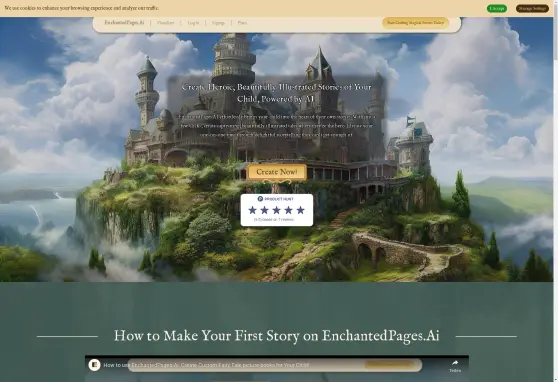Open the Product Hunt review badge
The width and height of the screenshot is (558, 382).
[277, 210]
